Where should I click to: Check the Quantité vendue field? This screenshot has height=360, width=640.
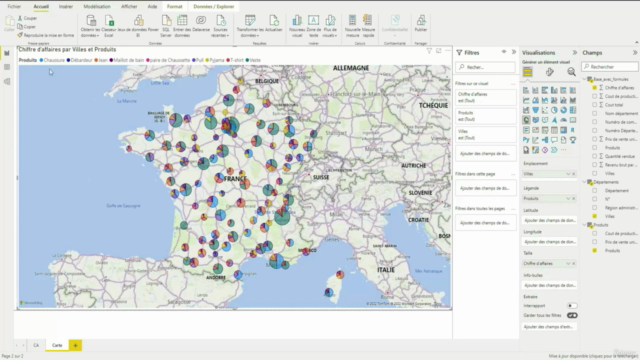click(594, 156)
